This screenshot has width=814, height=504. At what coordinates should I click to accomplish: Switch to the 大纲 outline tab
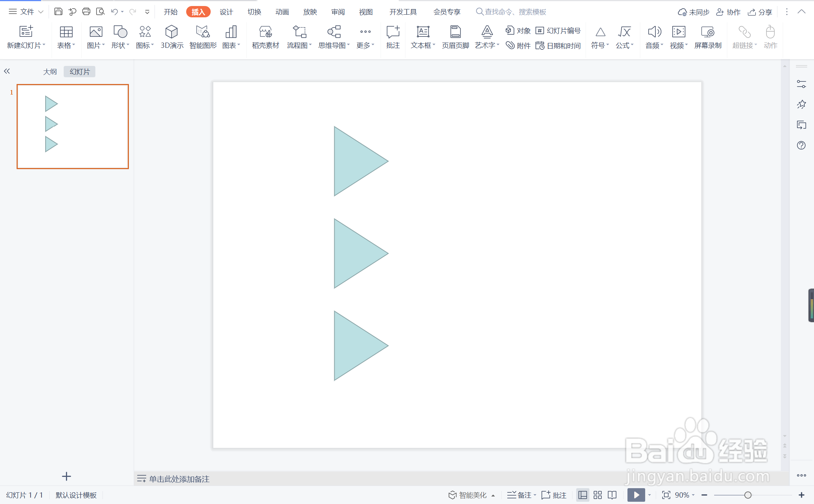click(x=50, y=72)
